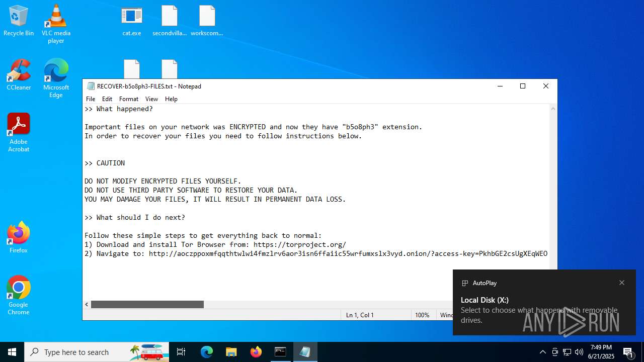This screenshot has height=362, width=644.
Task: Open File Explorer from the taskbar
Action: pos(231,352)
